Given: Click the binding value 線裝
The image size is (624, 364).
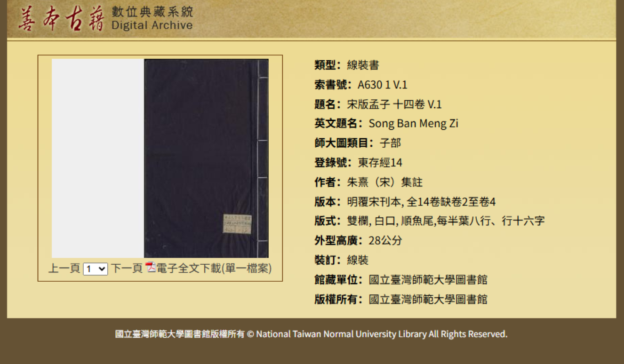Looking at the screenshot, I should tap(358, 260).
